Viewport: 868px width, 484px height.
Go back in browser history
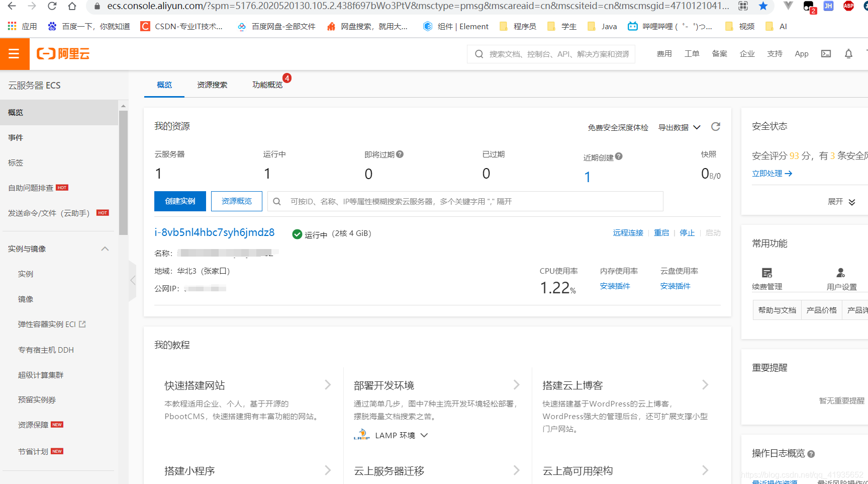tap(12, 6)
